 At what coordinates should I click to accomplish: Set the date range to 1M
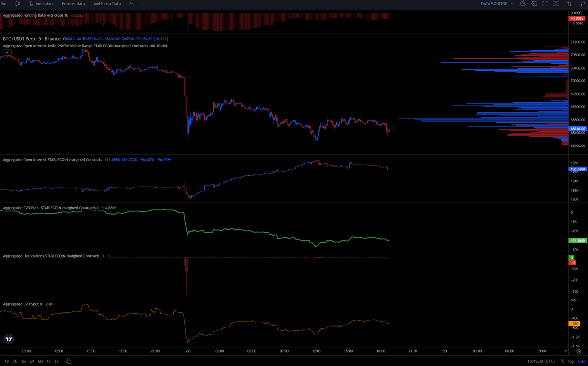(24, 361)
